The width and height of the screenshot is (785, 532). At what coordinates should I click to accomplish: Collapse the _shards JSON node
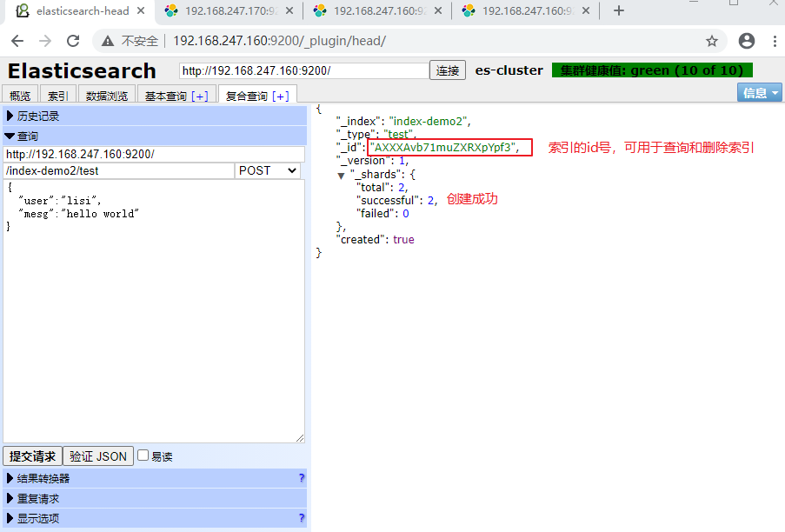341,176
